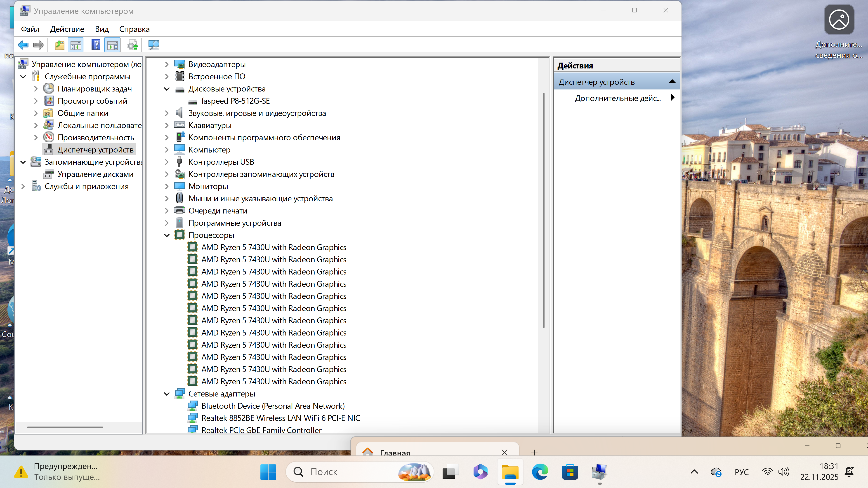Open Microsoft Store from the taskbar

click(570, 472)
